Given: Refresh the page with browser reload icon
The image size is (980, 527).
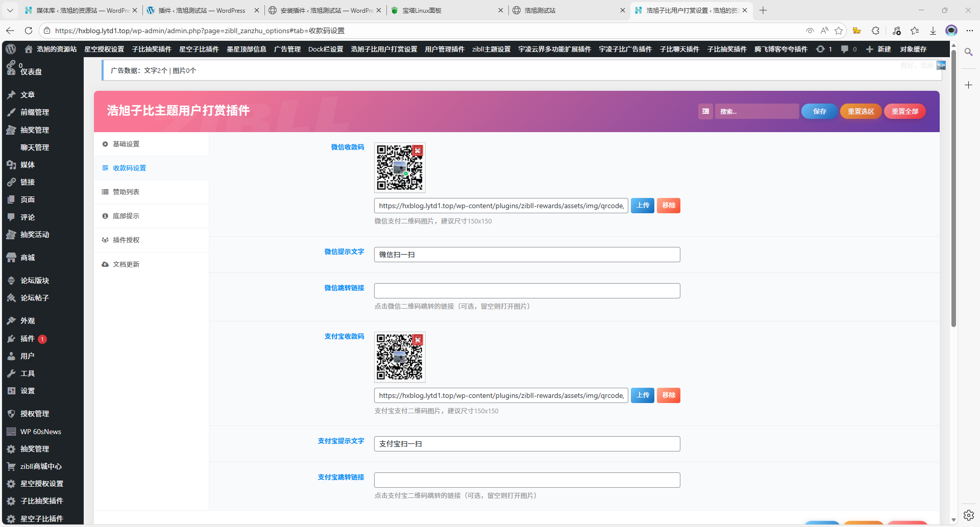Looking at the screenshot, I should 29,31.
